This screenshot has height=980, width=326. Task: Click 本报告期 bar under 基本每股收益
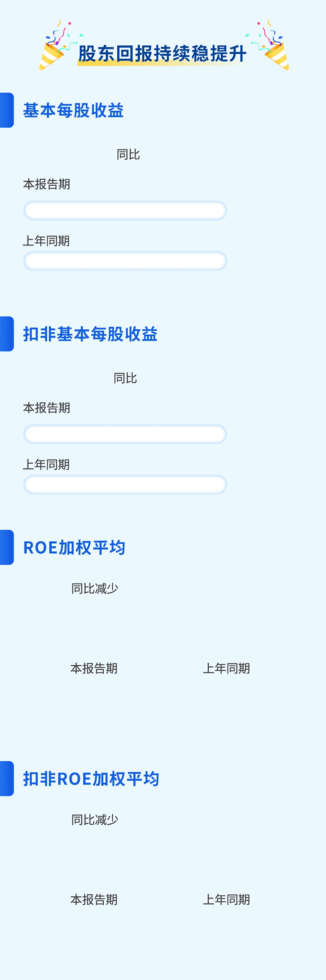point(125,211)
